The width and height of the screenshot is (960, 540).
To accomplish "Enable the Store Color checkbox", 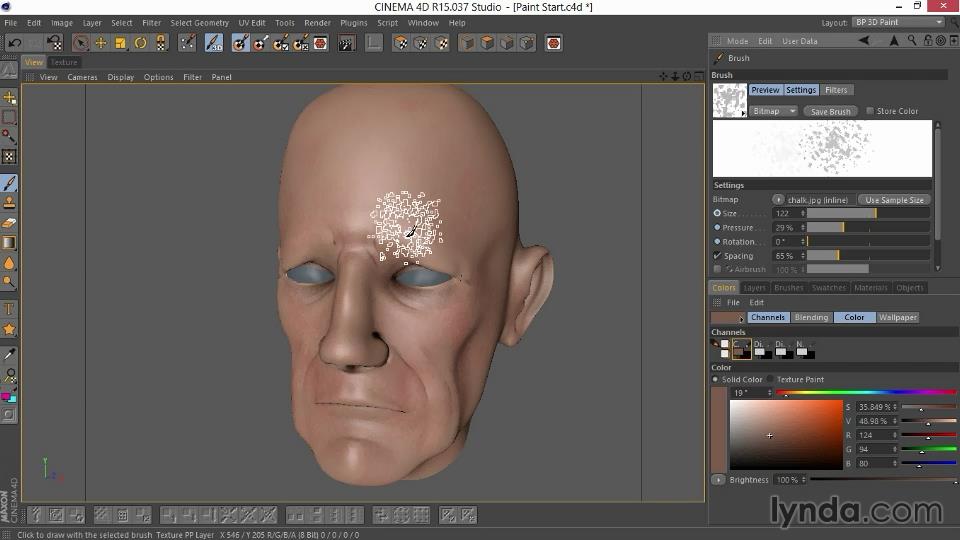I will point(870,111).
